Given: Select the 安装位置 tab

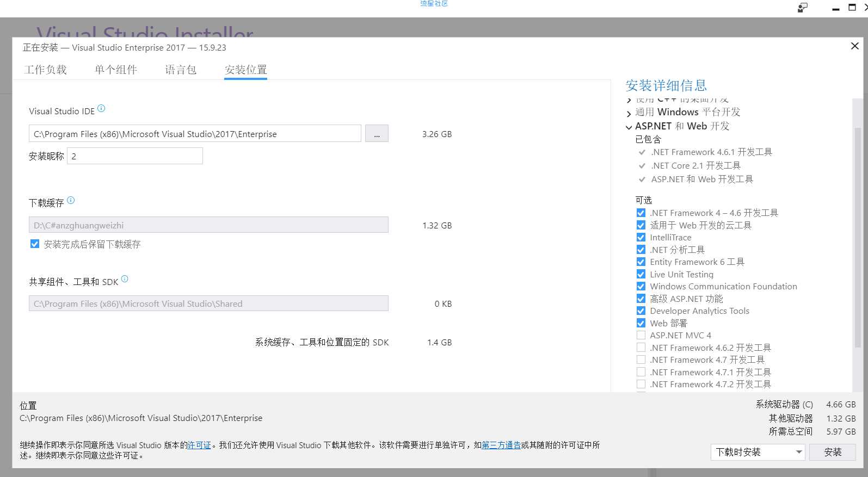Looking at the screenshot, I should [x=246, y=70].
